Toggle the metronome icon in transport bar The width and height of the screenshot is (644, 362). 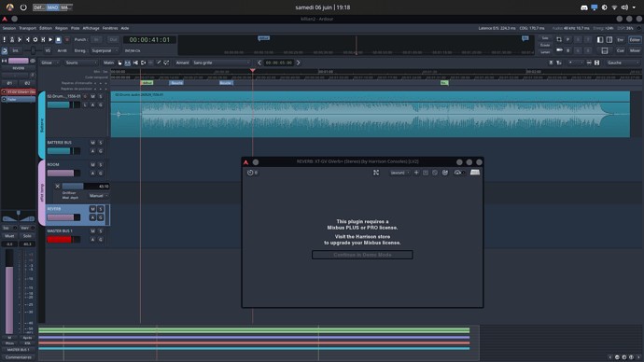coord(12,40)
